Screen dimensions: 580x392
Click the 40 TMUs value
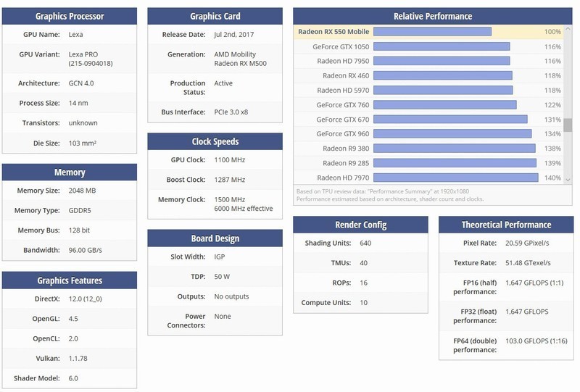(x=364, y=263)
